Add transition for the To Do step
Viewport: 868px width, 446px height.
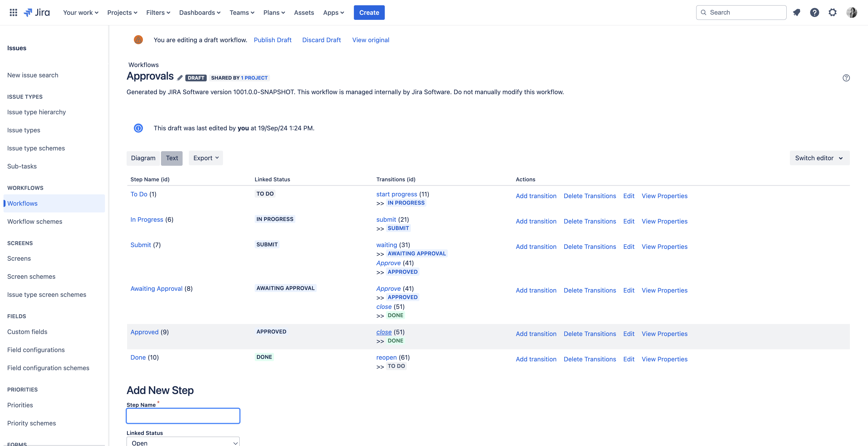pos(536,196)
